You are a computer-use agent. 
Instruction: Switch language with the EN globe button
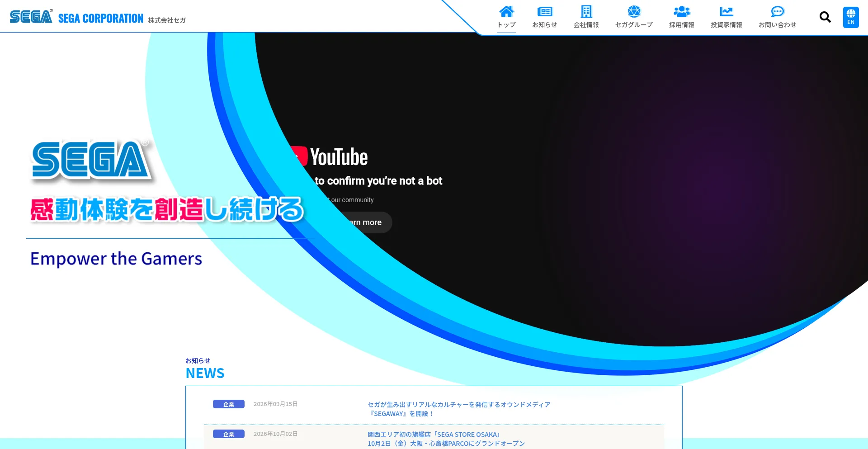pos(851,17)
